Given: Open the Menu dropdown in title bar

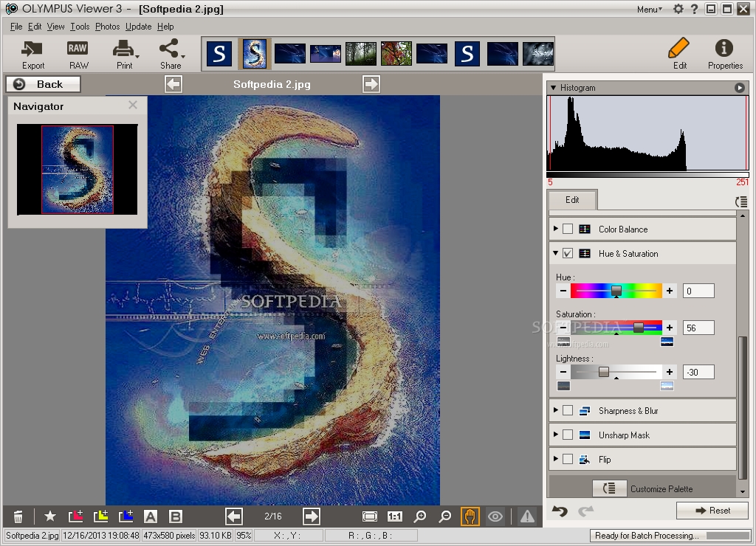Looking at the screenshot, I should 650,9.
